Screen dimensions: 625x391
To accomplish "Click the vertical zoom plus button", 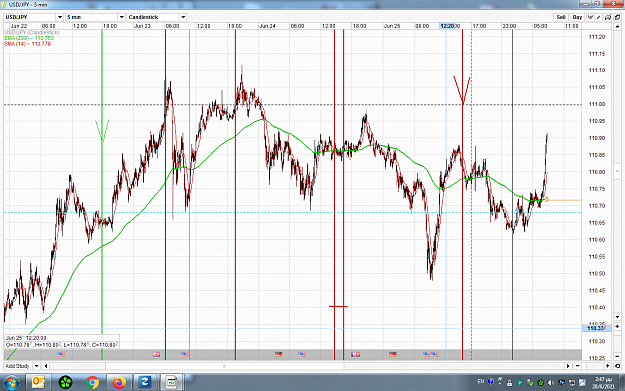I will [617, 326].
